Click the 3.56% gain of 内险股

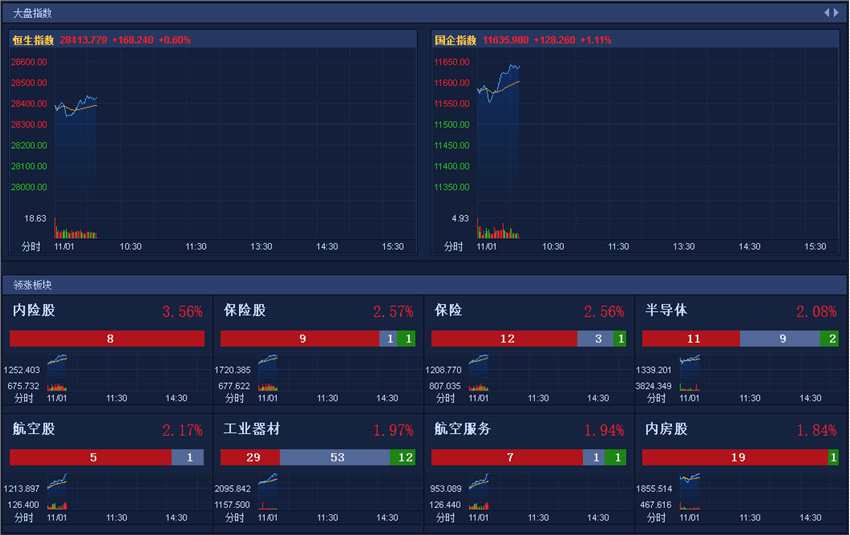(182, 312)
